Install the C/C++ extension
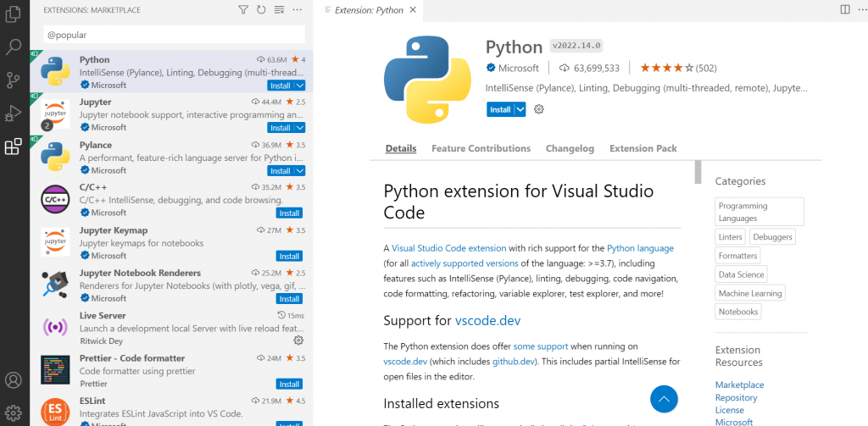This screenshot has width=868, height=426. point(289,213)
